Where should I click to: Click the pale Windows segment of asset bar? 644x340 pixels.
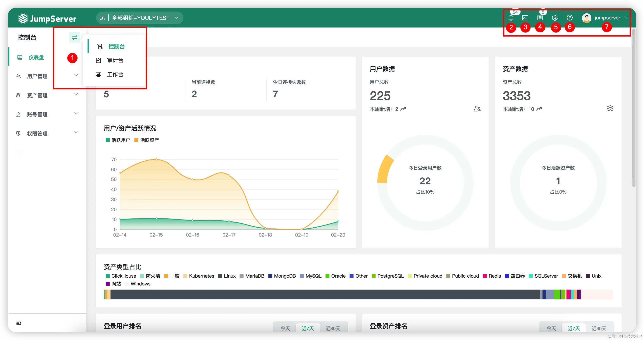(x=597, y=295)
